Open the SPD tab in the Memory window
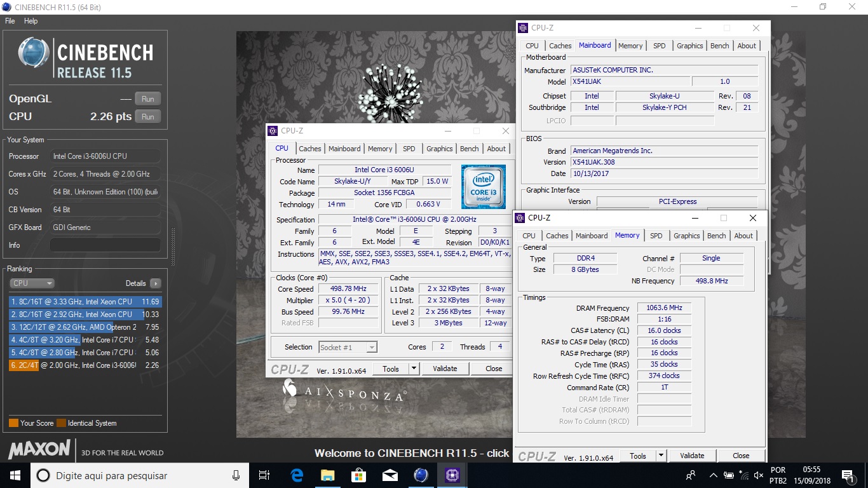 656,236
